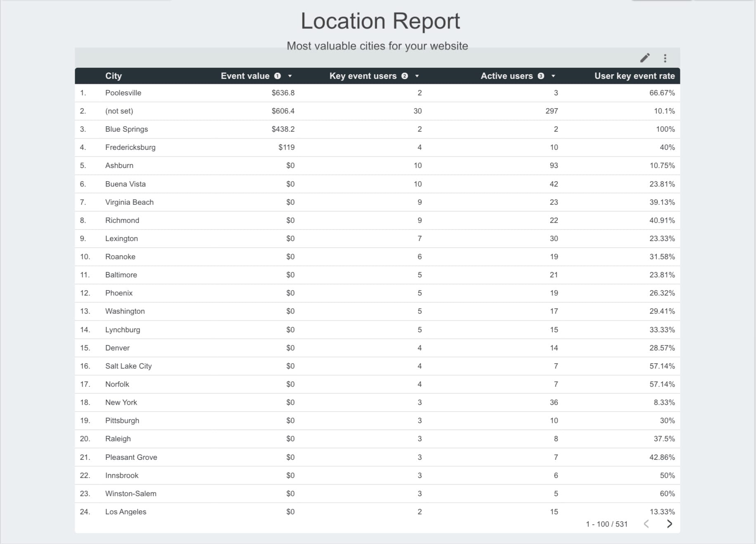Screen dimensions: 756x544
Task: Click the previous page navigation arrow
Action: [646, 523]
